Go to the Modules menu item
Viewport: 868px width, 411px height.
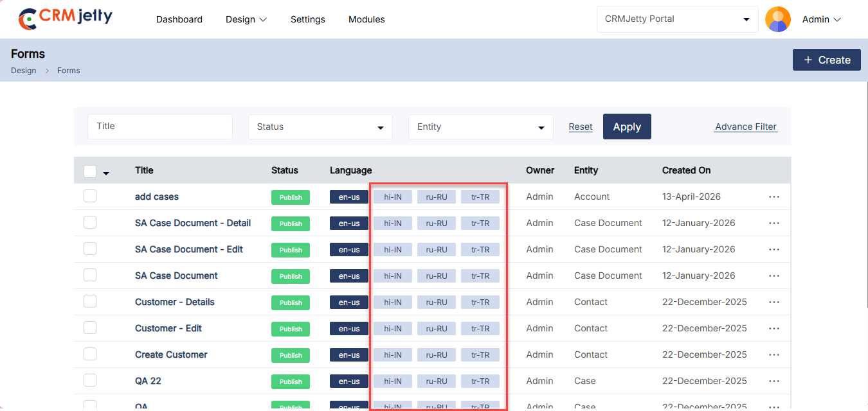click(366, 19)
